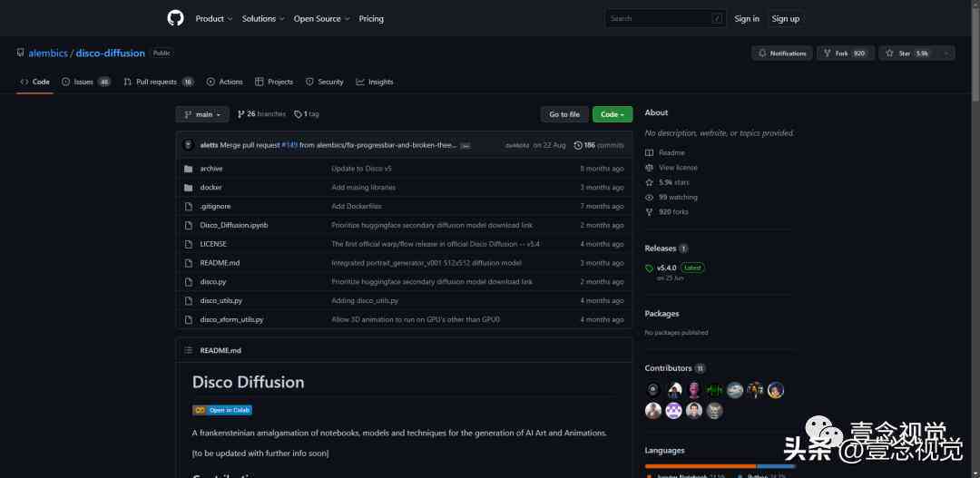Switch to the Insights tab
980x478 pixels.
click(x=375, y=82)
